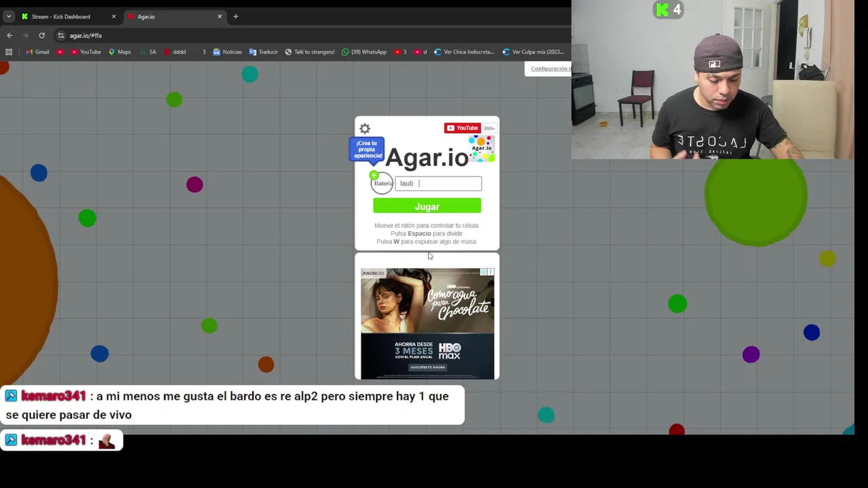The width and height of the screenshot is (868, 488).
Task: Open the Noticias bookmark
Action: [227, 52]
